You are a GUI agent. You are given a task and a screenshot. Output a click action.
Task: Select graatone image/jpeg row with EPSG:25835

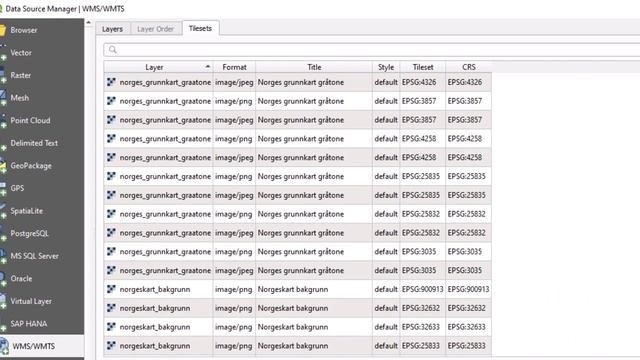tap(298, 195)
